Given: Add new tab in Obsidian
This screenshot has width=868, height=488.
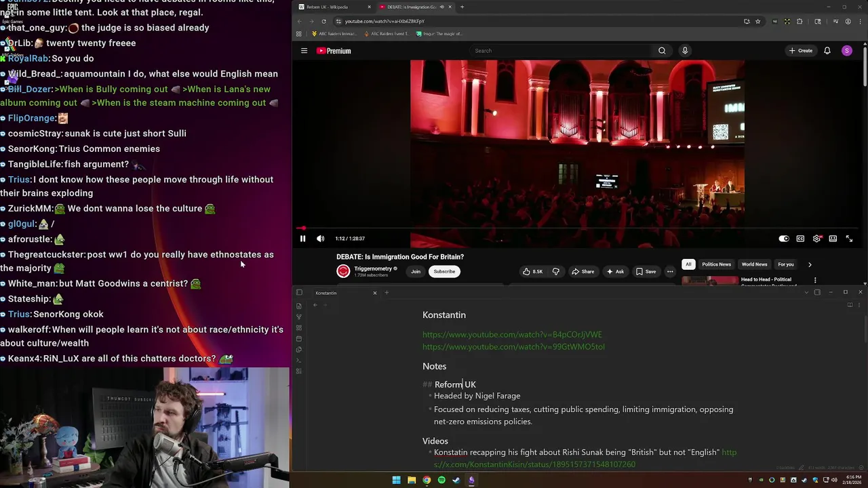Looking at the screenshot, I should [387, 293].
